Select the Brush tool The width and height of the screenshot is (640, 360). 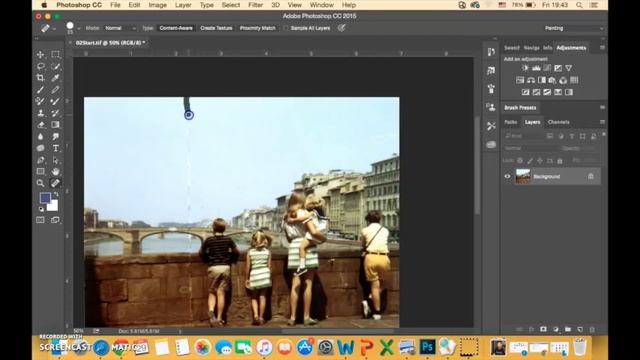click(40, 90)
